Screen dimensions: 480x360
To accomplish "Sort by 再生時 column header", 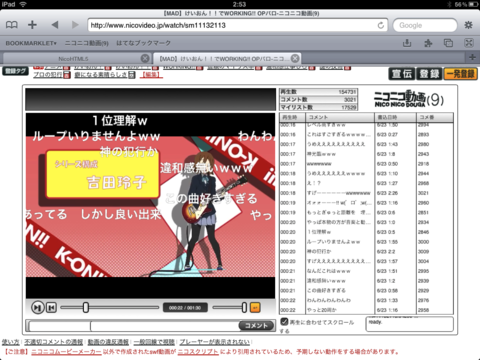I will pos(292,117).
